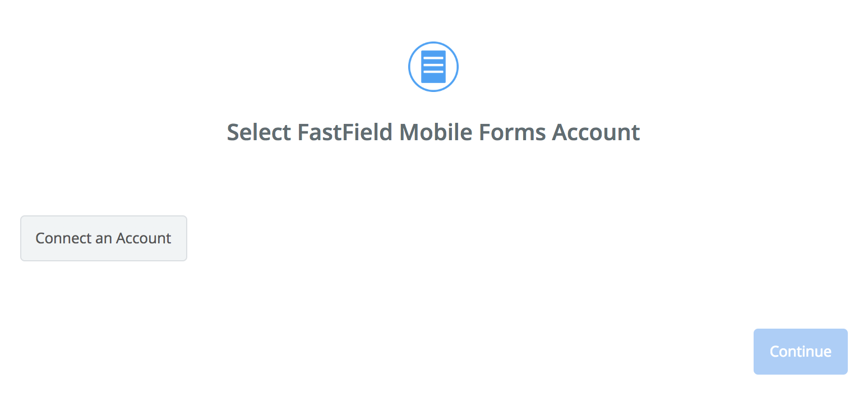Click the Select FastField Mobile Forms Account heading
The height and width of the screenshot is (415, 868).
click(x=433, y=132)
